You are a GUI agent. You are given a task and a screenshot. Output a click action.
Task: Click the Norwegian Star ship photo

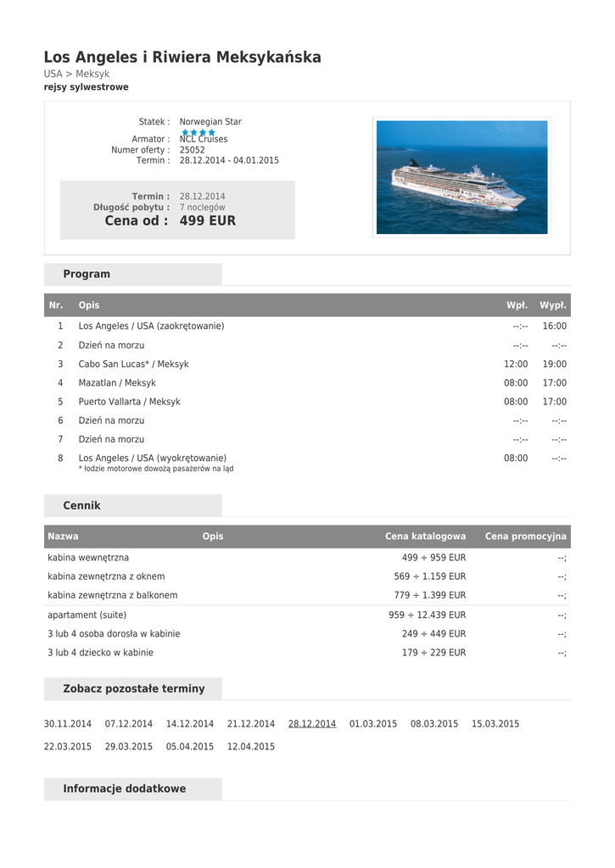coord(461,177)
